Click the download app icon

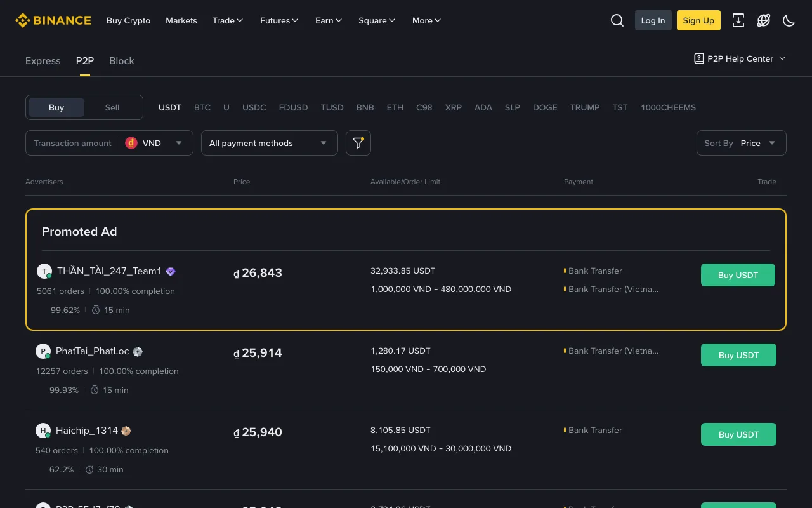click(738, 20)
